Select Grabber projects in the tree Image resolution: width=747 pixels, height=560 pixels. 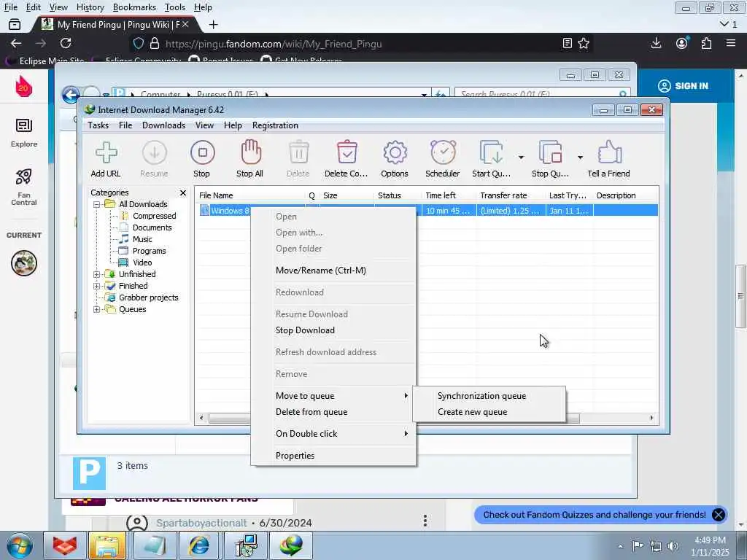coord(148,297)
